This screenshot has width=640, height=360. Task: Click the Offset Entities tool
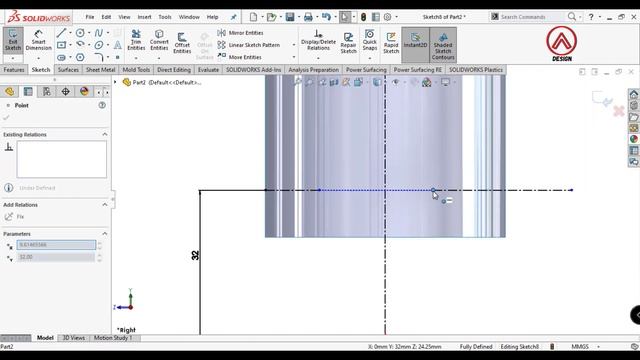[x=182, y=43]
